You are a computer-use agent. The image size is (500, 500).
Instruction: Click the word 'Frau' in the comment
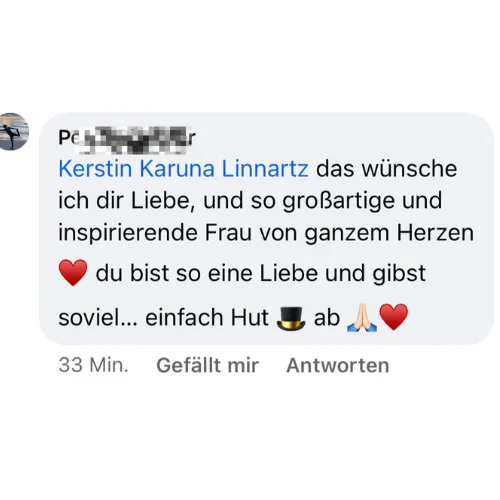coord(228,233)
